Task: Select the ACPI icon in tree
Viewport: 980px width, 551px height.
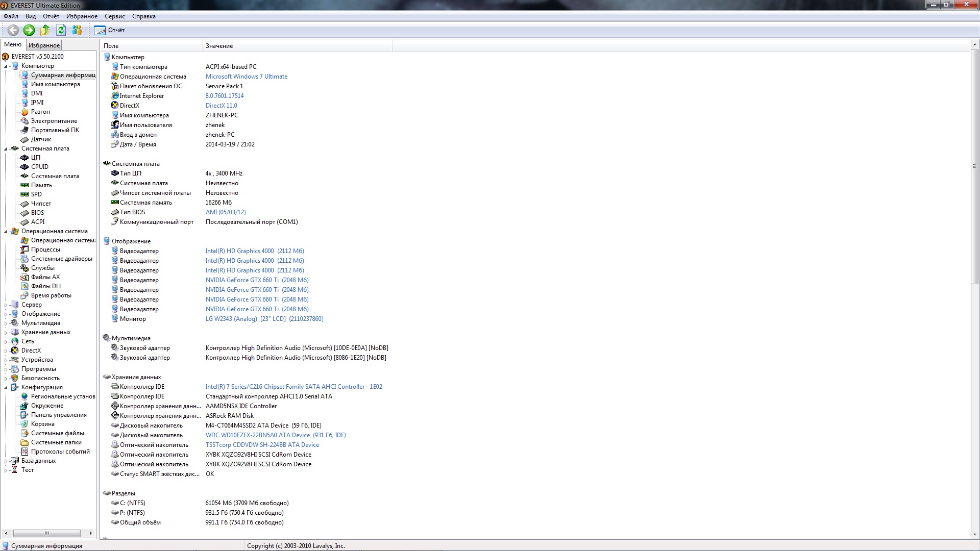Action: pyautogui.click(x=24, y=222)
